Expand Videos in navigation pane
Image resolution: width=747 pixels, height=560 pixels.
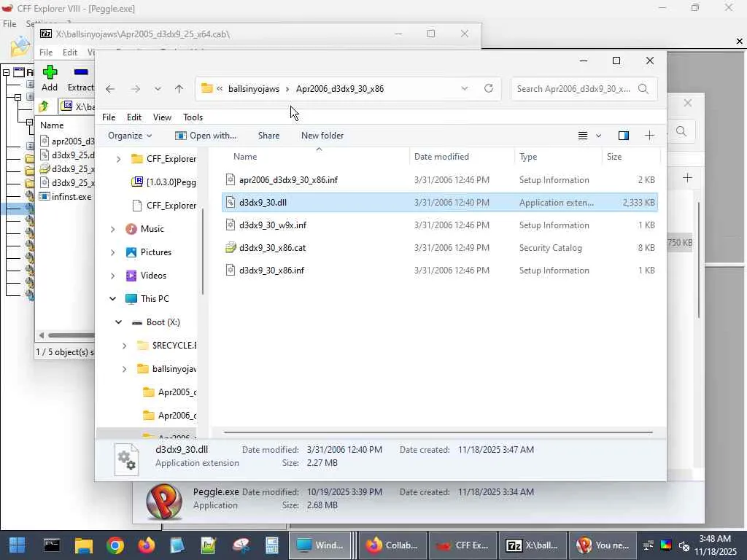pos(112,276)
